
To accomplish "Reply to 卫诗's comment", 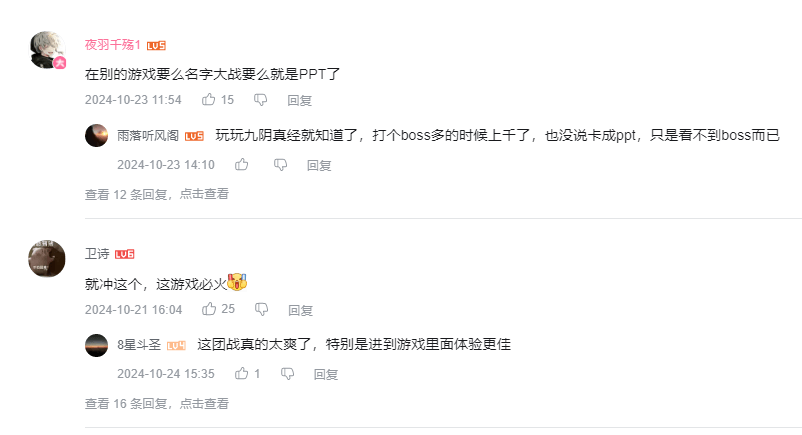I will pyautogui.click(x=300, y=310).
